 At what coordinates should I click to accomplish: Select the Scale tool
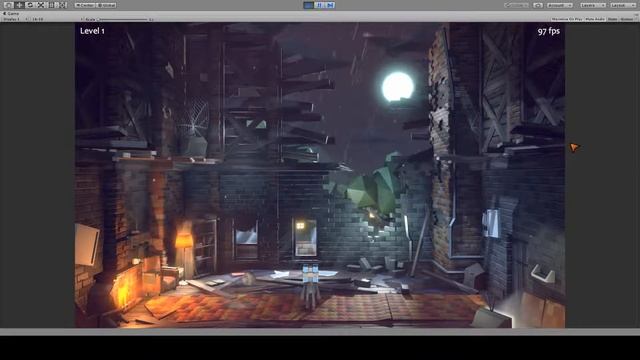pyautogui.click(x=41, y=5)
